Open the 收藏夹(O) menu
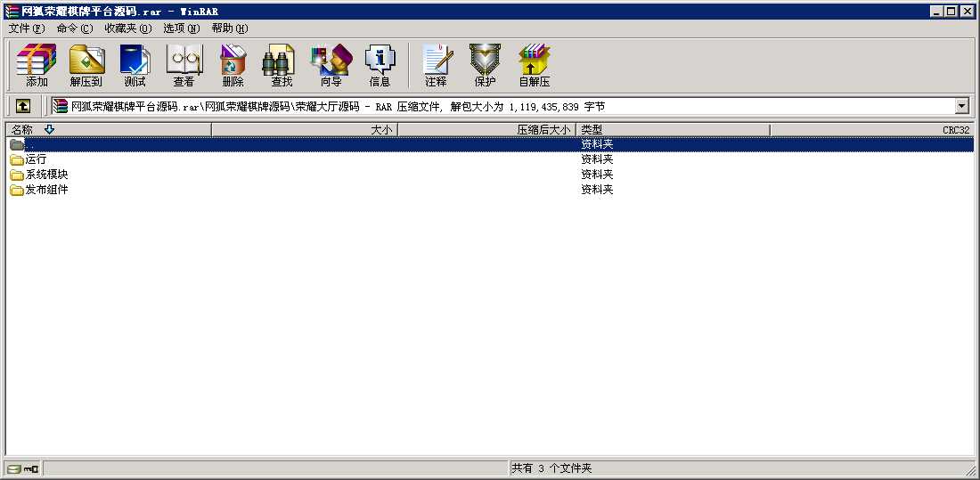The height and width of the screenshot is (480, 980). (x=128, y=28)
